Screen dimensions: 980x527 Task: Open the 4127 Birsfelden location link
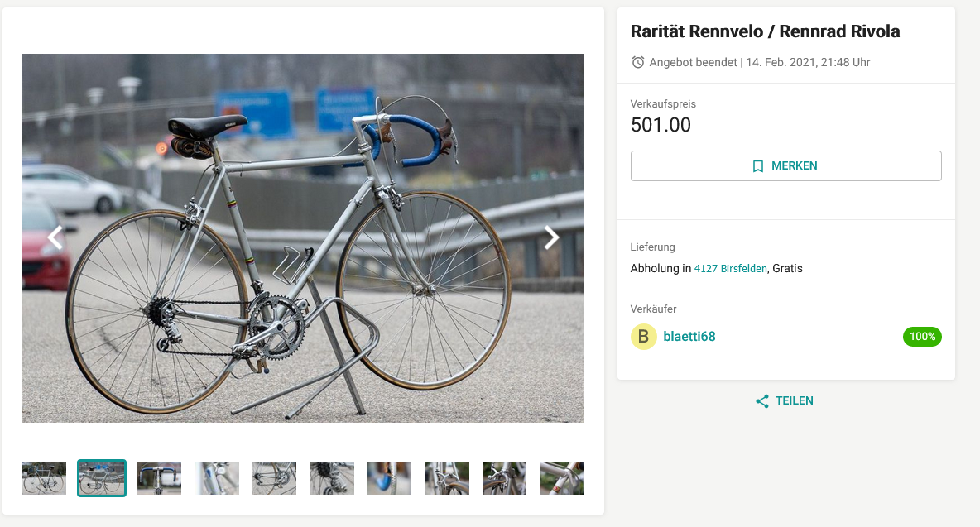tap(731, 269)
